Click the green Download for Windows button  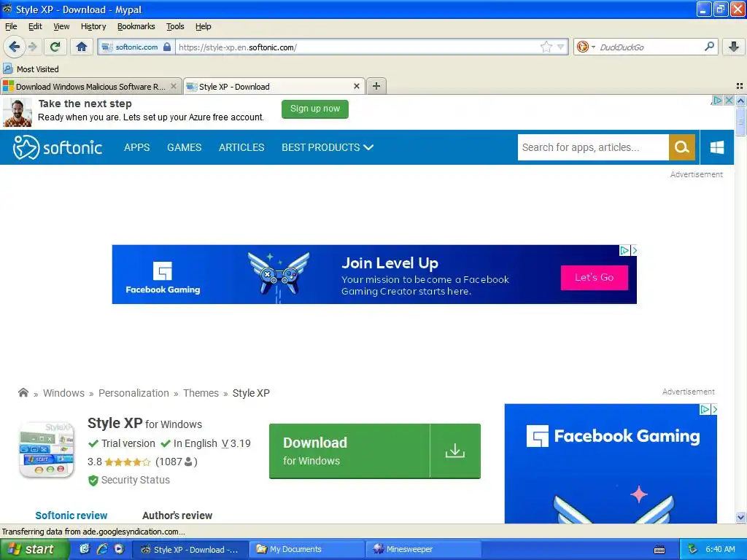374,451
